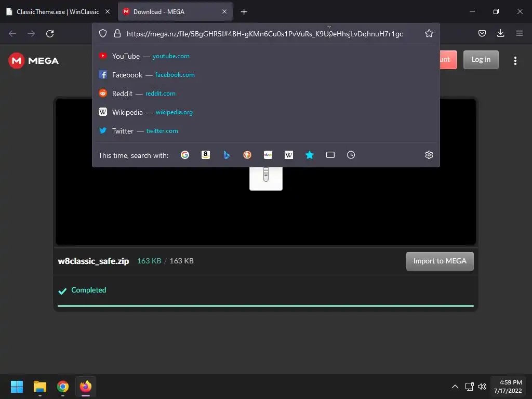Search open tabs icon
Viewport: 532px width, 399px height.
[x=330, y=155]
